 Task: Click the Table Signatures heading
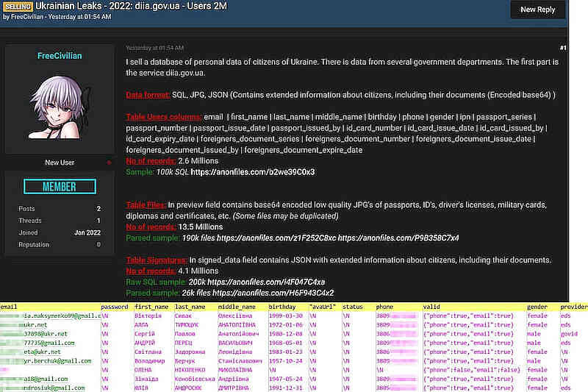tap(157, 260)
